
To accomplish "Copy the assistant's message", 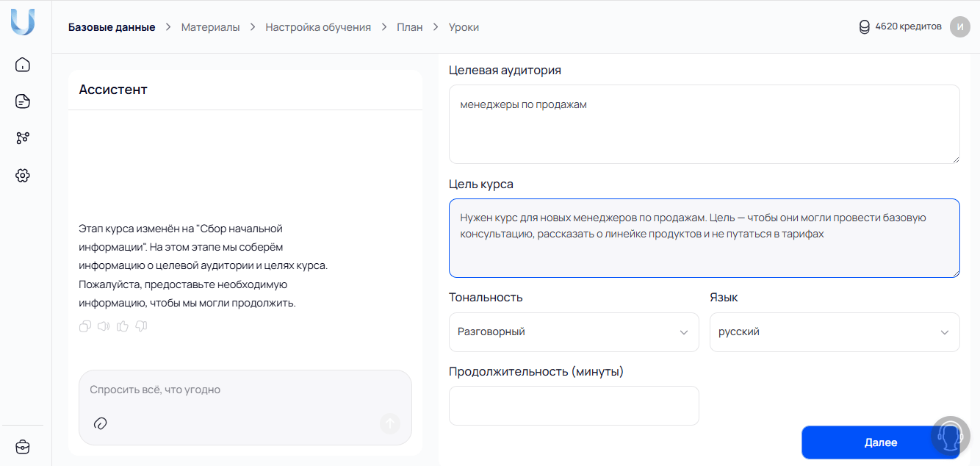I will pyautogui.click(x=84, y=326).
